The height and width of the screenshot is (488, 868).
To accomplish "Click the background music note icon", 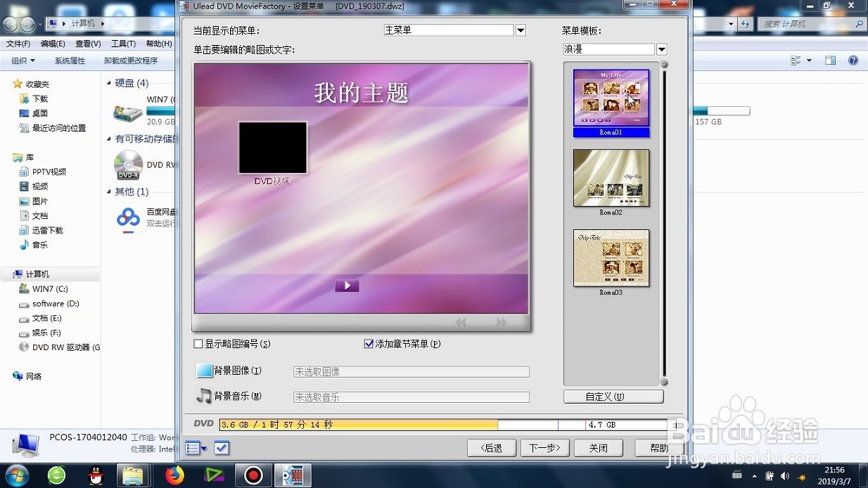I will (204, 395).
